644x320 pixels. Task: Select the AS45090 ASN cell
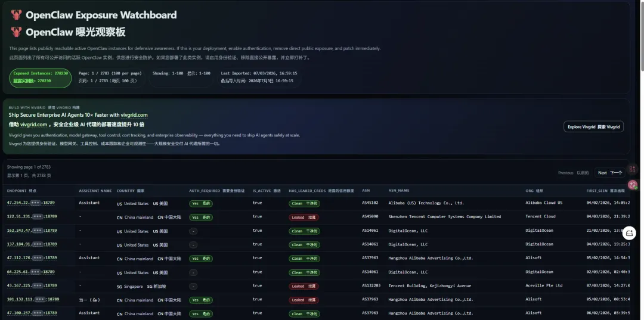370,216
